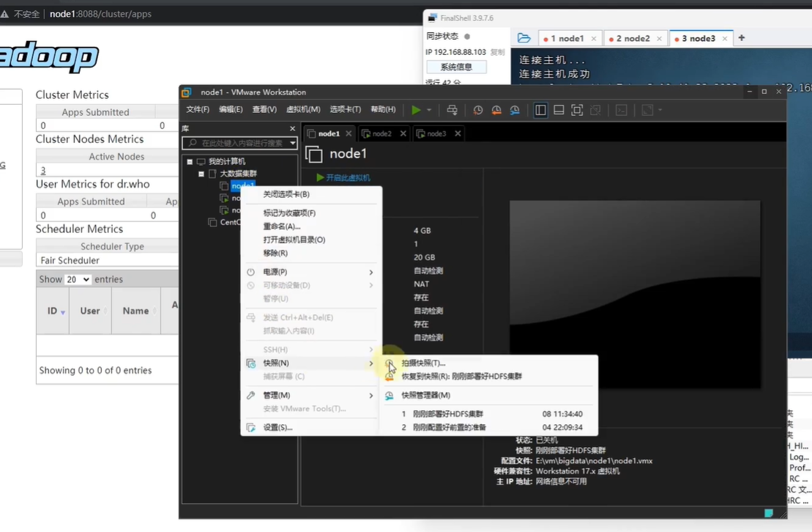Click FinalShell 系统信息 button

(456, 67)
